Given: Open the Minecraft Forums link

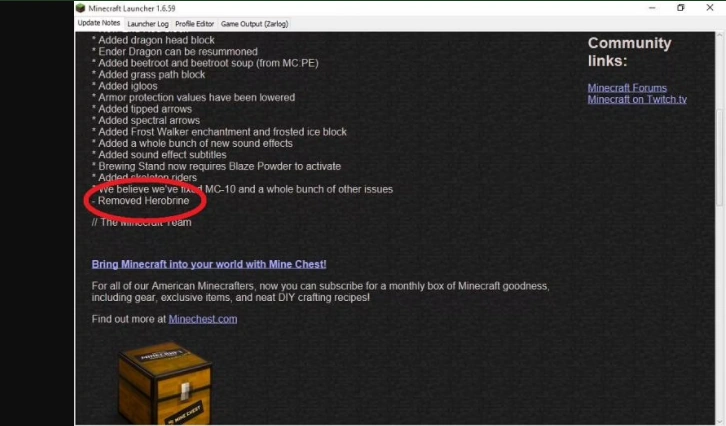Looking at the screenshot, I should click(627, 88).
